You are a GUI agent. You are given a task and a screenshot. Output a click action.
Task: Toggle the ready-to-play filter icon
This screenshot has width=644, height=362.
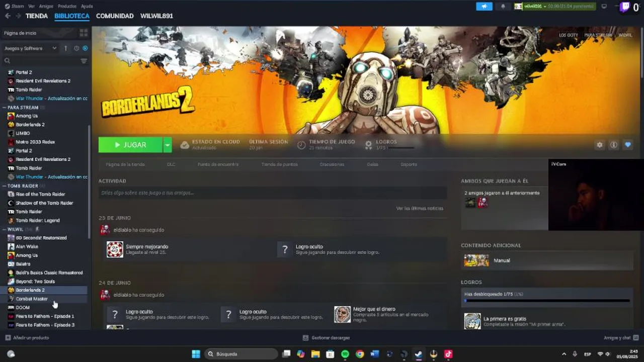[x=85, y=48]
